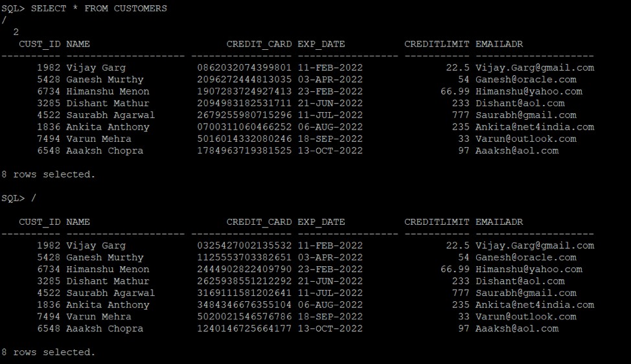631x364 pixels.
Task: Click the CUST_ID header in the first result
Action: pyautogui.click(x=40, y=44)
